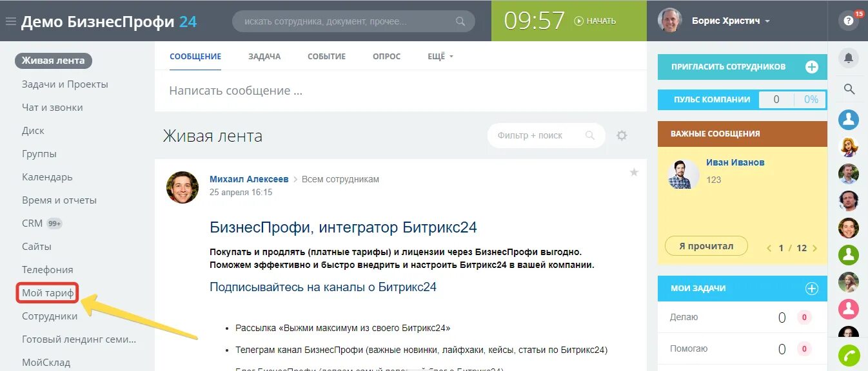Open Группы in the left menu

(x=39, y=154)
